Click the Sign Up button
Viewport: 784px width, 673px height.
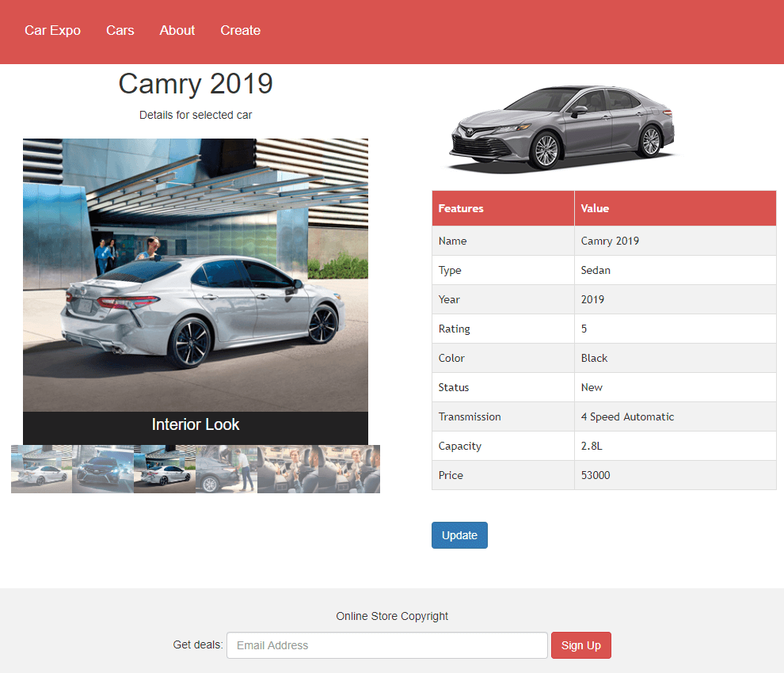[x=581, y=645]
